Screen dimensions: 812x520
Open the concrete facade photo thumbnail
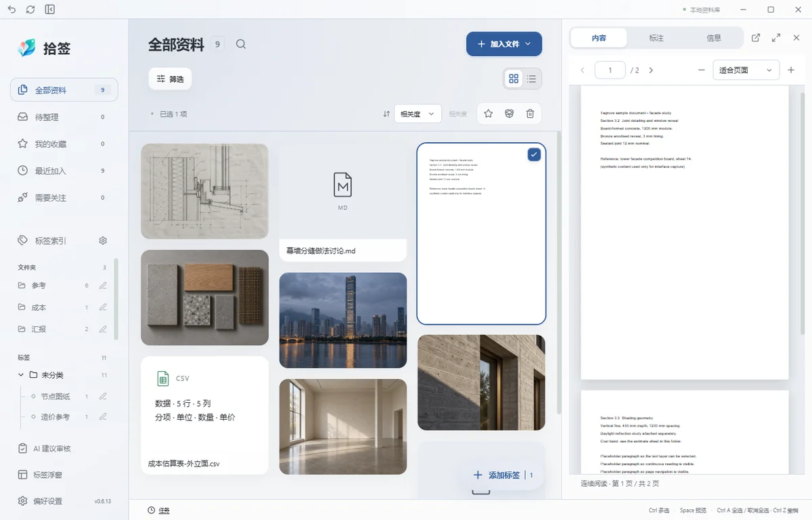click(481, 383)
